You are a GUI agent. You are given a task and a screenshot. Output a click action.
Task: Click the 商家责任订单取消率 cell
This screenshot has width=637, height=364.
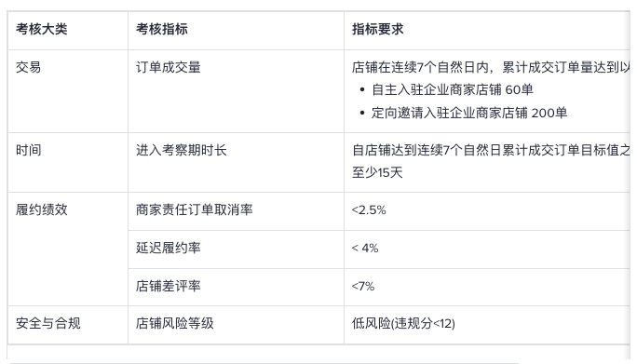tap(236, 210)
